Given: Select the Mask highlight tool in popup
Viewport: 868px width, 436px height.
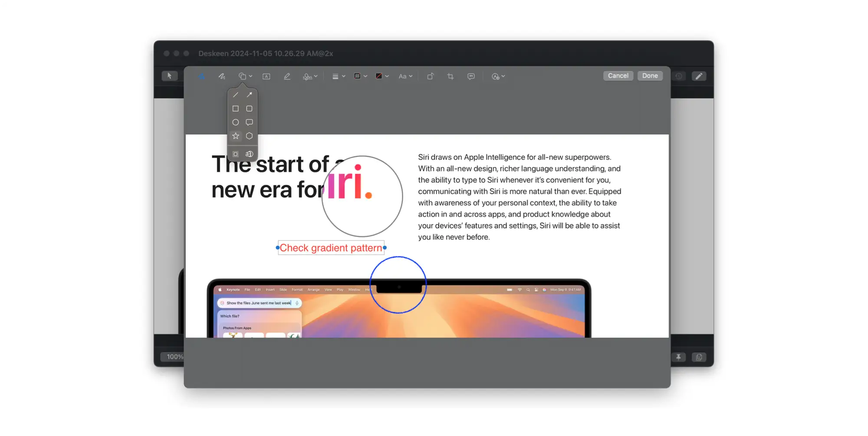Looking at the screenshot, I should [236, 154].
